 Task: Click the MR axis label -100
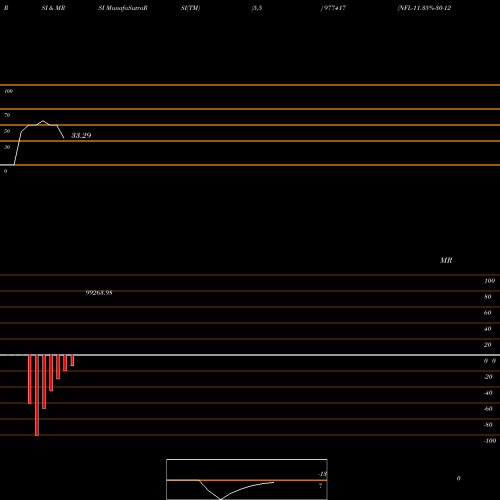490,441
